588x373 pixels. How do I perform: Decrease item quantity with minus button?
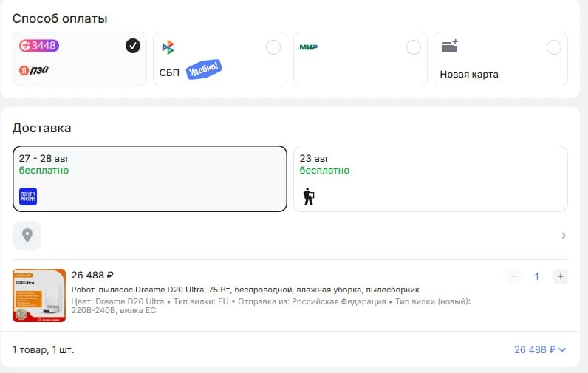(x=513, y=276)
